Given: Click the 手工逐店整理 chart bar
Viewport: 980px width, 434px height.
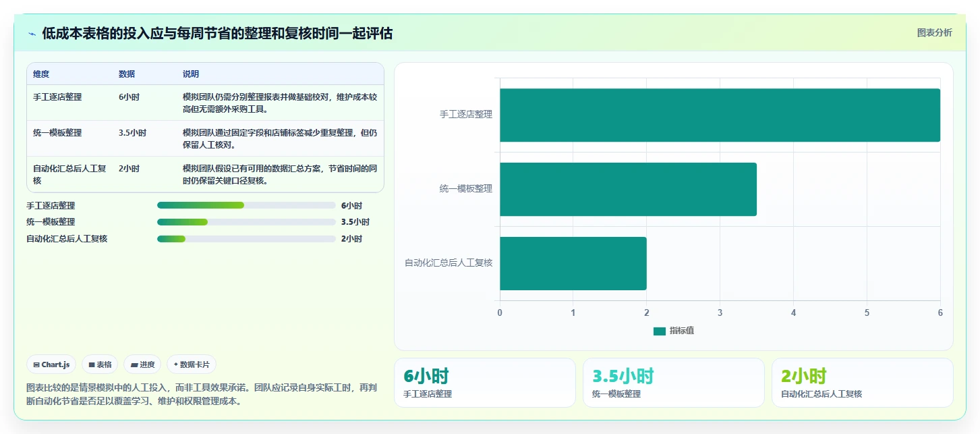Looking at the screenshot, I should [x=720, y=115].
